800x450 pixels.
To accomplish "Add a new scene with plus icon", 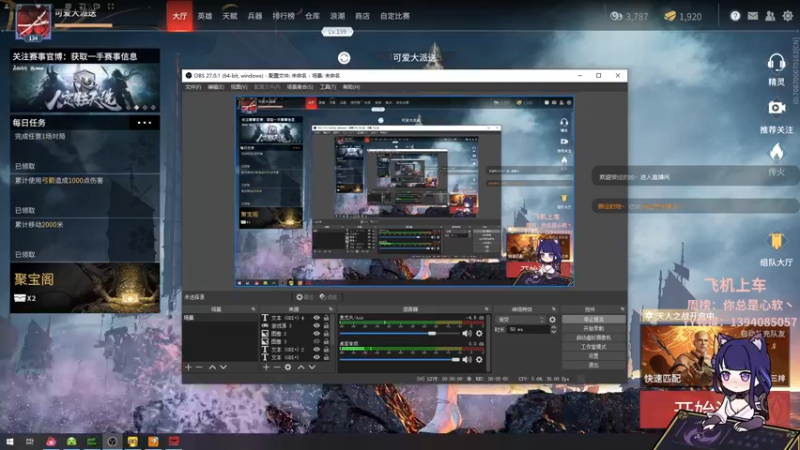I will tap(188, 367).
